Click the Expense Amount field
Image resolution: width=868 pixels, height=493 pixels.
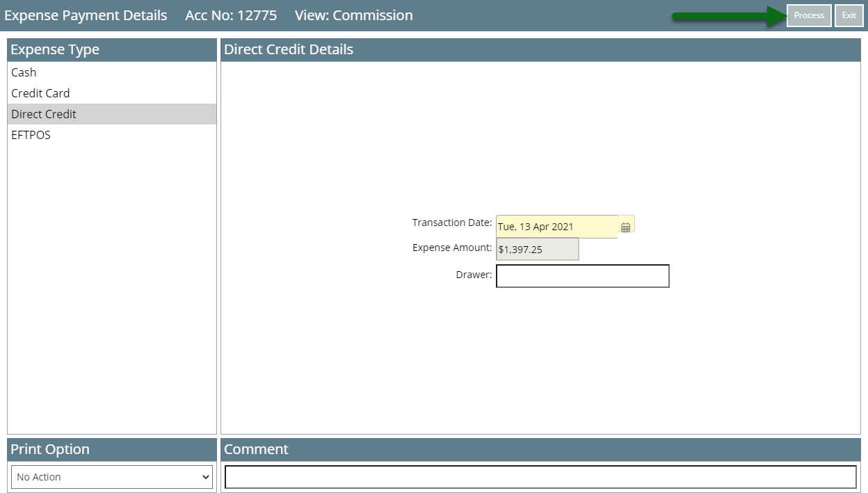tap(537, 249)
